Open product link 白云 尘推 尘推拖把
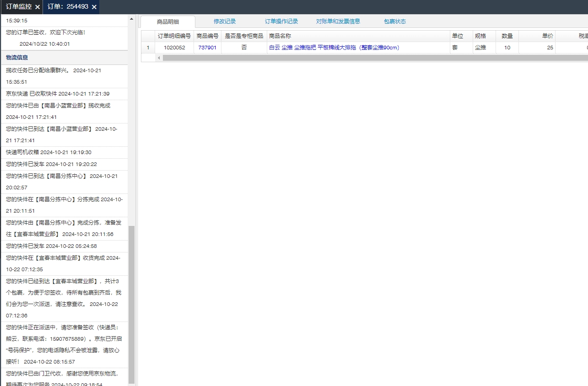The height and width of the screenshot is (386, 588). point(334,48)
